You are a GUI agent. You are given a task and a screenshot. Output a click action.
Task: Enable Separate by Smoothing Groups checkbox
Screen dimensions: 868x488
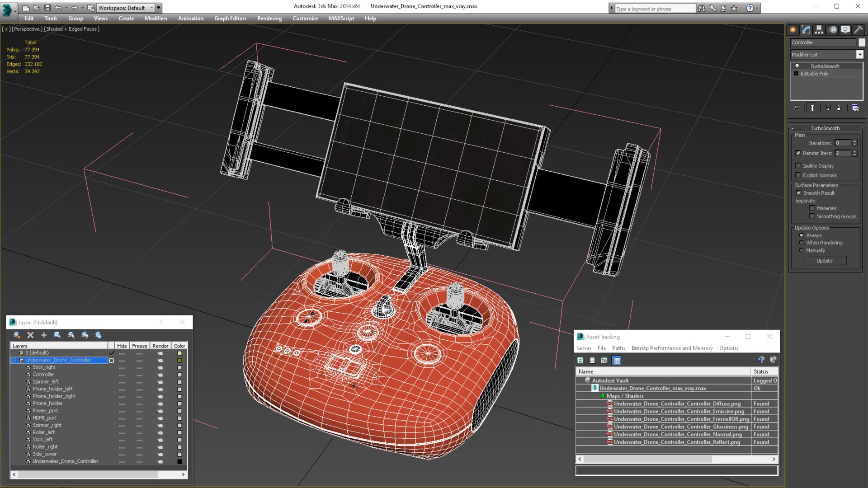(812, 216)
